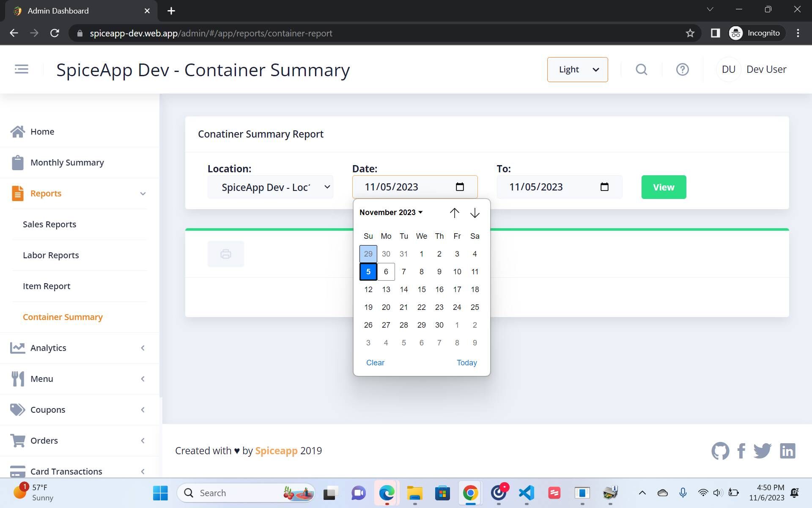Click the Today link in calendar
This screenshot has width=812, height=508.
coord(466,363)
